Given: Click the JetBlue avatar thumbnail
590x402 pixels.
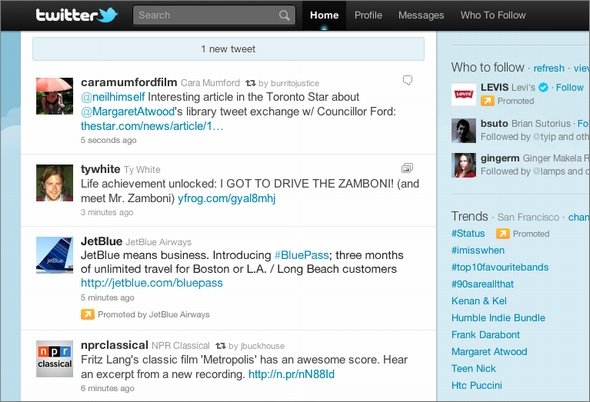Looking at the screenshot, I should 55,255.
